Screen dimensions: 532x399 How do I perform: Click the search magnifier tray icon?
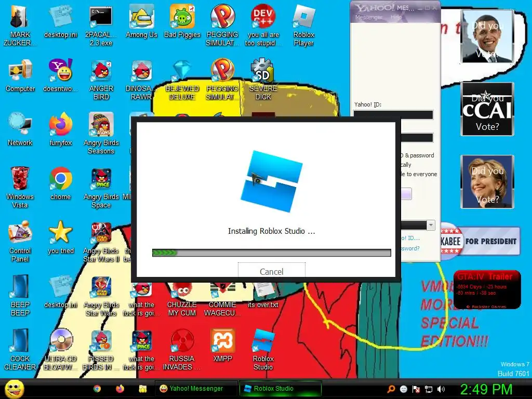tap(391, 389)
